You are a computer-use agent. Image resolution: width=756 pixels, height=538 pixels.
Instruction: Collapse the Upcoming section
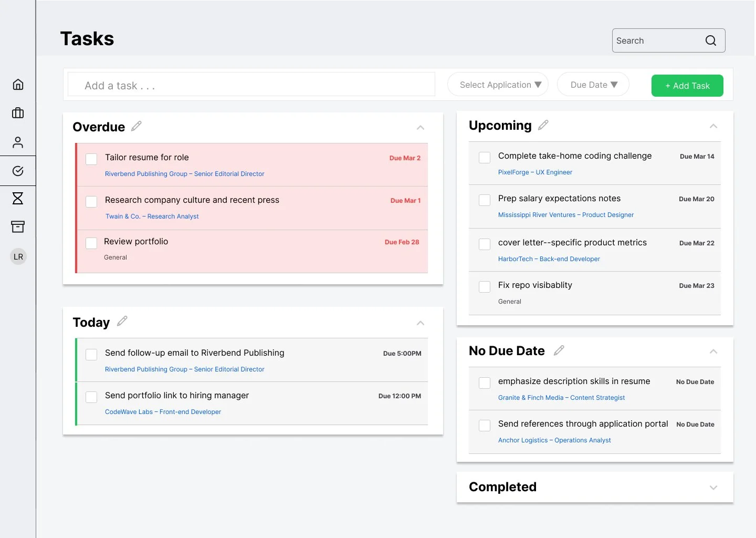pos(713,126)
